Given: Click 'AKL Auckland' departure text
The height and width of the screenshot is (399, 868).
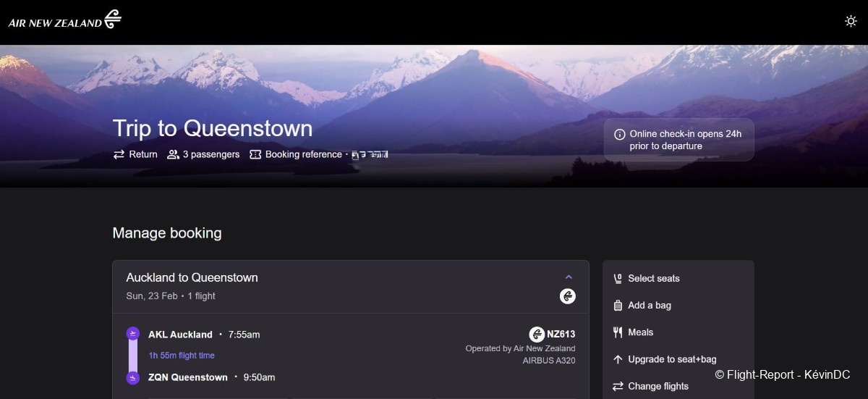Looking at the screenshot, I should pyautogui.click(x=180, y=335).
